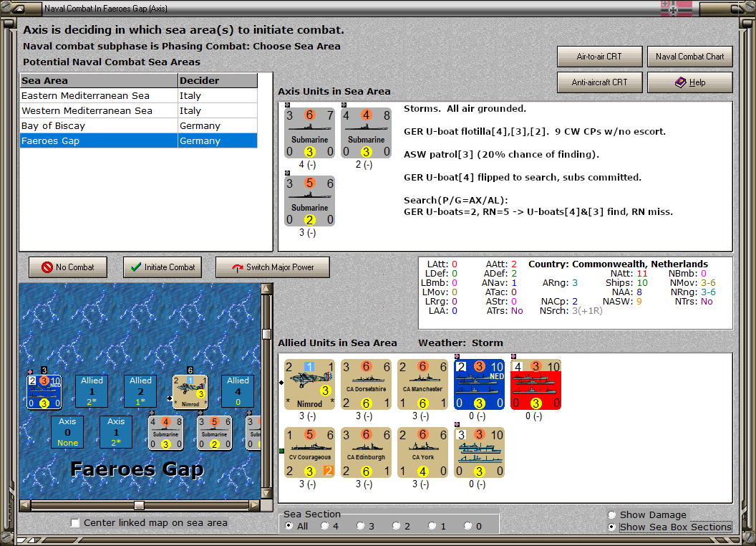Select sea section 0 radio button
Image resolution: width=756 pixels, height=546 pixels.
pyautogui.click(x=467, y=526)
